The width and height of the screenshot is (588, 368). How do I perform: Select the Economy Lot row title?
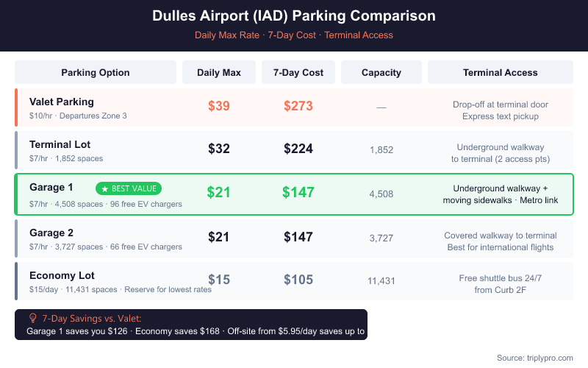click(x=62, y=275)
